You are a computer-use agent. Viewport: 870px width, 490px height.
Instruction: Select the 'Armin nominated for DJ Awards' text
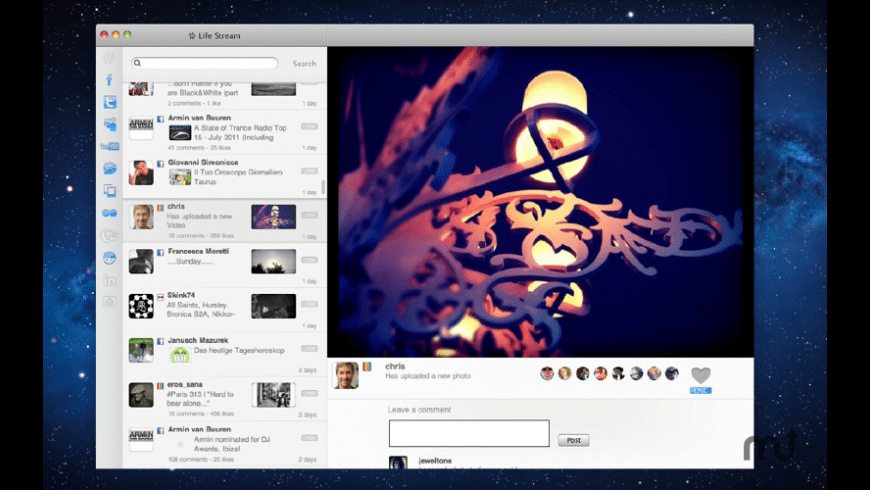(232, 443)
